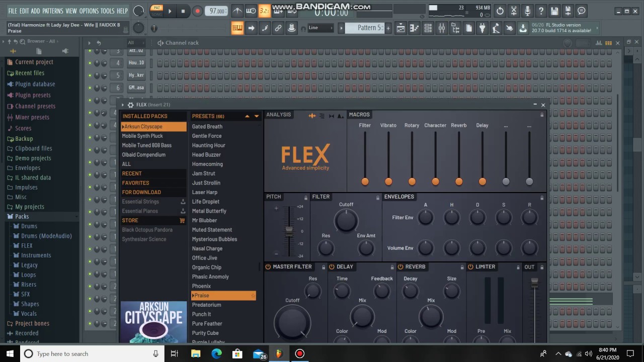Image resolution: width=644 pixels, height=362 pixels.
Task: Toggle the Envelopes section lock
Action: click(x=542, y=197)
